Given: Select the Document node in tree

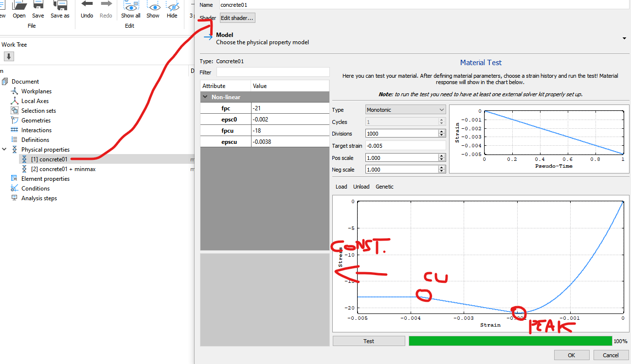Looking at the screenshot, I should click(25, 82).
